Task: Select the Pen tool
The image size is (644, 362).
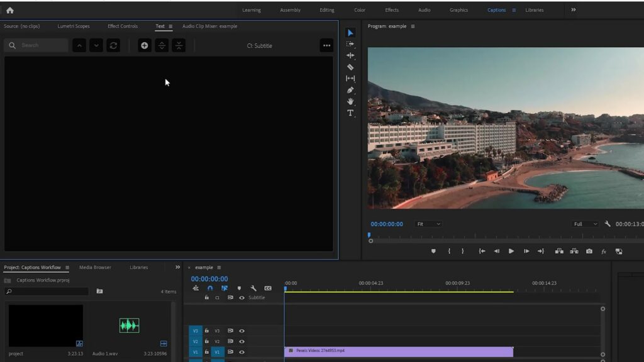Action: tap(350, 90)
